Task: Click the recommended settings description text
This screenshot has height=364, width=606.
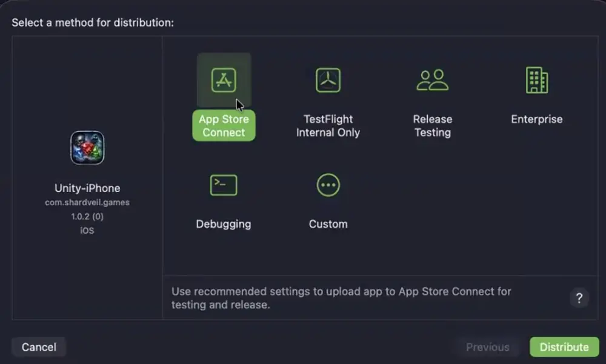Action: click(341, 298)
